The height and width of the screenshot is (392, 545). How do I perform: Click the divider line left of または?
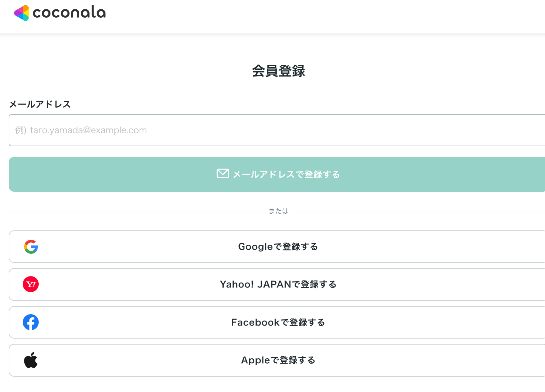[134, 211]
